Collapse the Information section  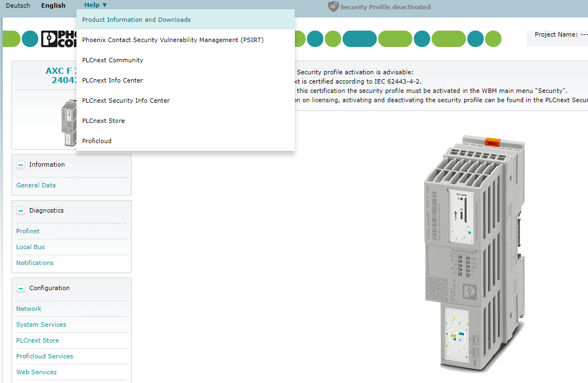[21, 164]
